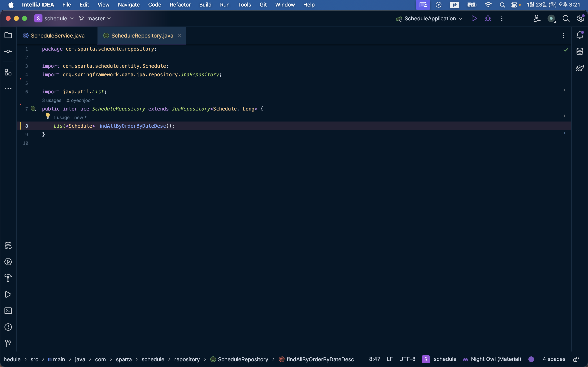
Task: Open the Problems tool window icon
Action: (8, 327)
